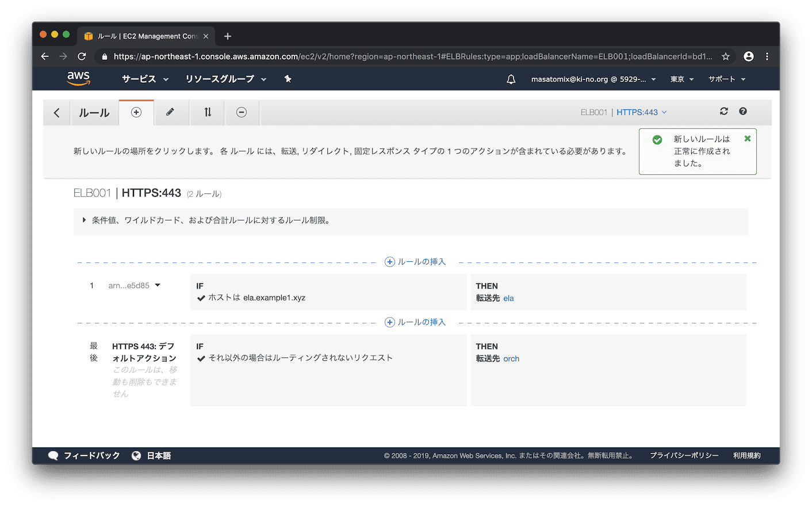The width and height of the screenshot is (812, 507).
Task: Open the リソースグループ menu
Action: pyautogui.click(x=226, y=79)
